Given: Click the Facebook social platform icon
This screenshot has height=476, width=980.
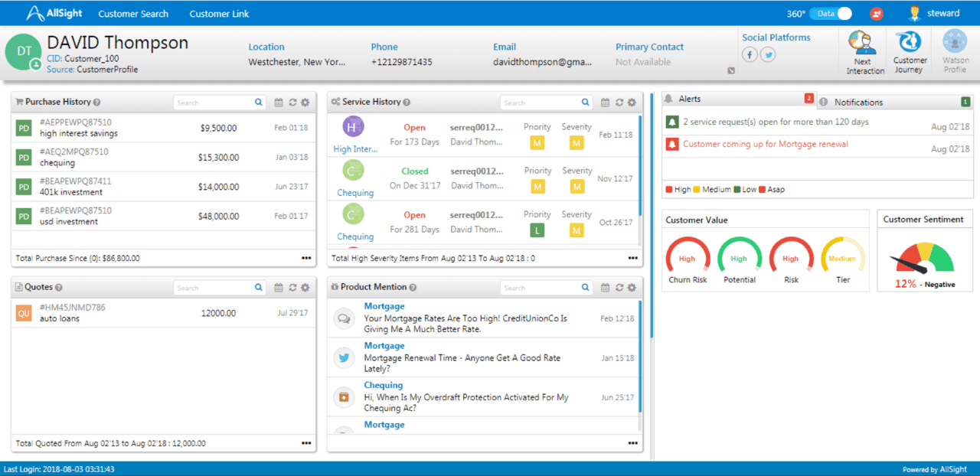Looking at the screenshot, I should pos(750,54).
